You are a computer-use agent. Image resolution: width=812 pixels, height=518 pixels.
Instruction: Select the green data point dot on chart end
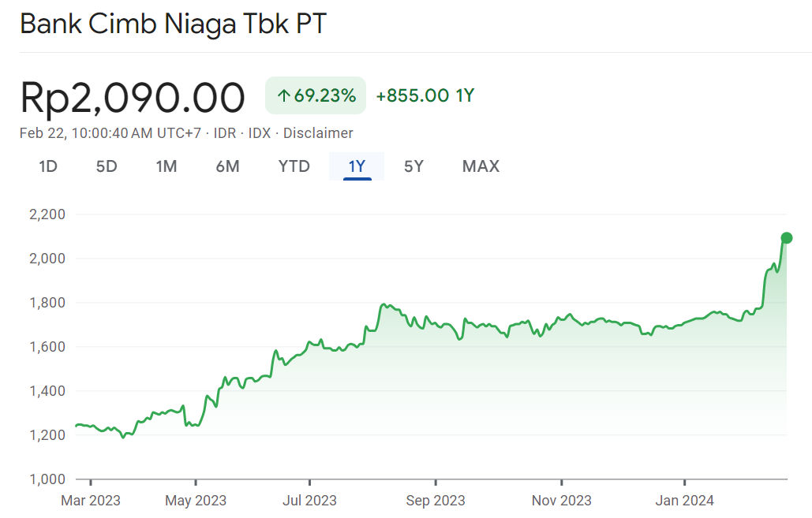(786, 237)
